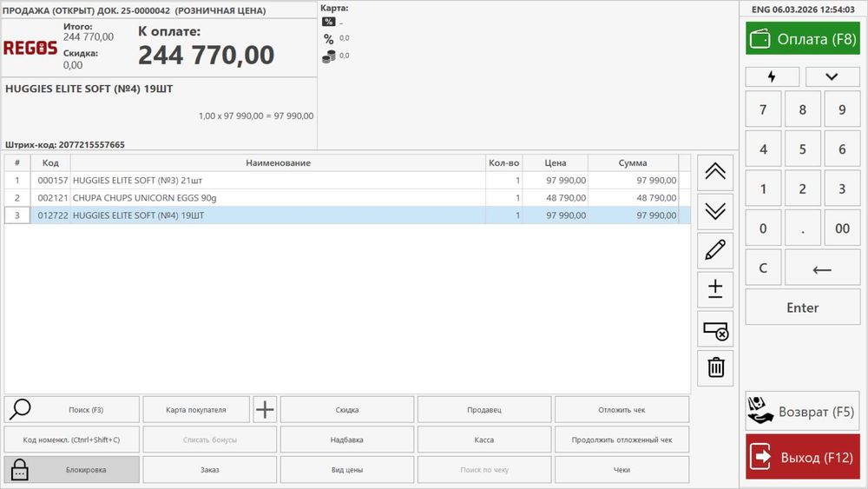Screen dimensions: 868x489
Task: Tap the 00 keypad key
Action: coord(842,228)
